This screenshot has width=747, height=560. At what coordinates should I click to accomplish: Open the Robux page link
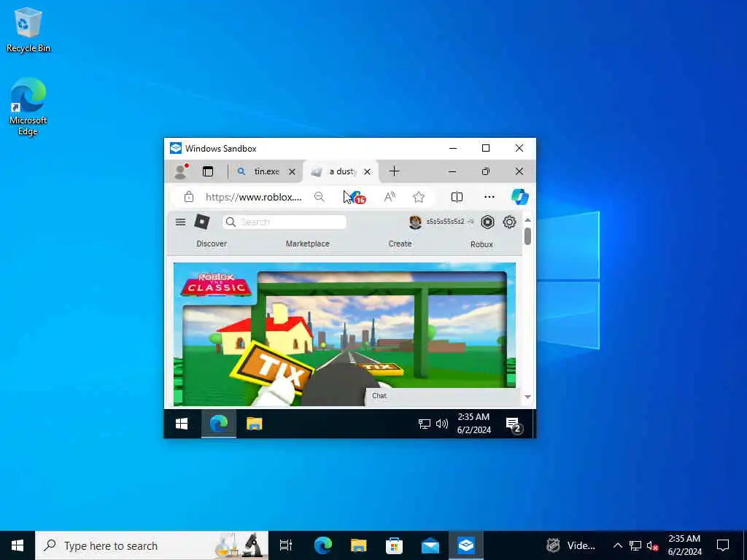[481, 244]
